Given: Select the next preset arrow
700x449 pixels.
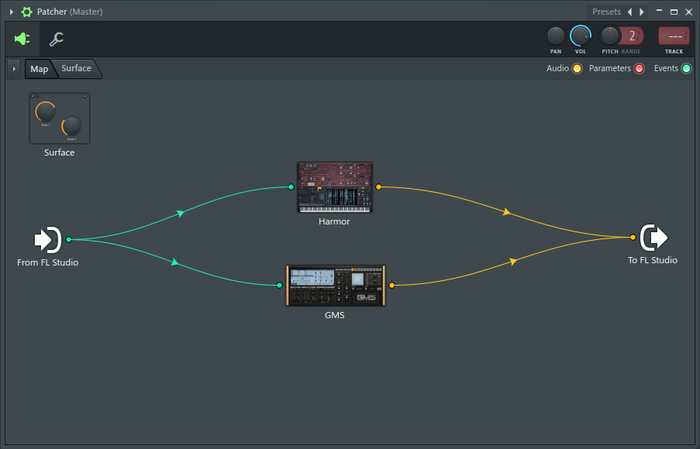Looking at the screenshot, I should [642, 12].
